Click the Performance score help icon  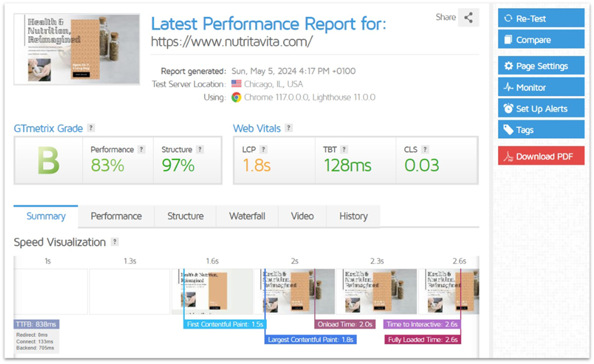click(x=141, y=149)
